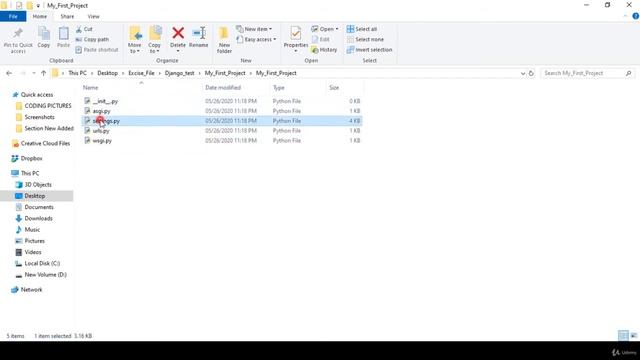Open 3D Objects in navigation pane
The height and width of the screenshot is (360, 640).
click(x=38, y=185)
